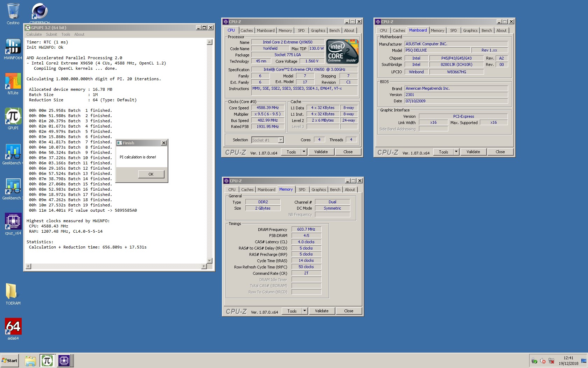Open Bench tab in the CPU tab window

point(334,30)
